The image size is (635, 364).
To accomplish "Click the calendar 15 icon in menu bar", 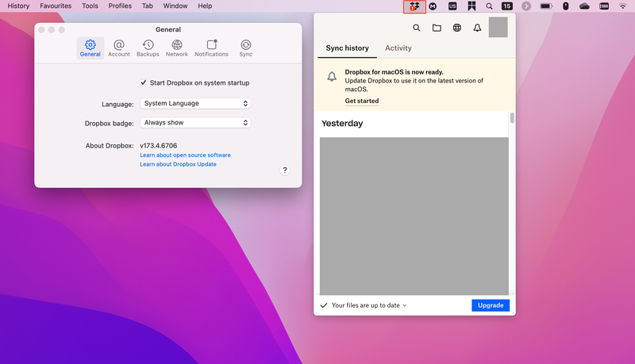I will (x=507, y=6).
